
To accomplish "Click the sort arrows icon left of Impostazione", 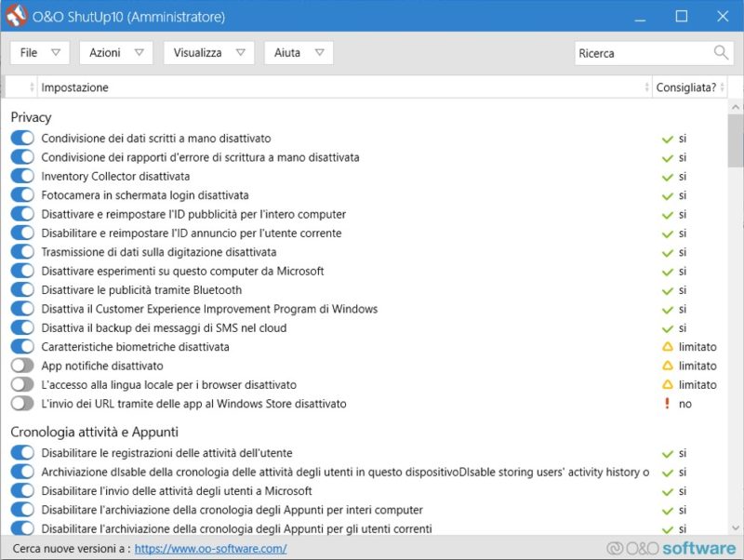I will point(32,87).
